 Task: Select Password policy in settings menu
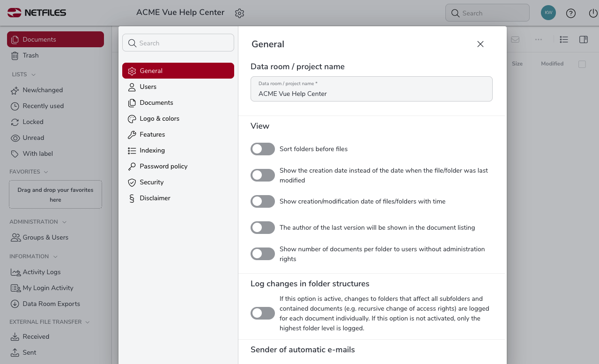point(163,167)
